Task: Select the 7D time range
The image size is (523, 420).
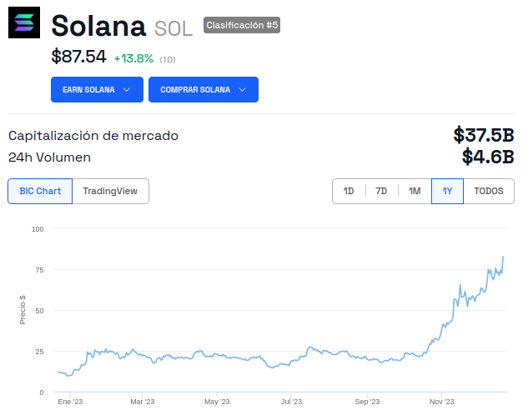Action: click(381, 191)
